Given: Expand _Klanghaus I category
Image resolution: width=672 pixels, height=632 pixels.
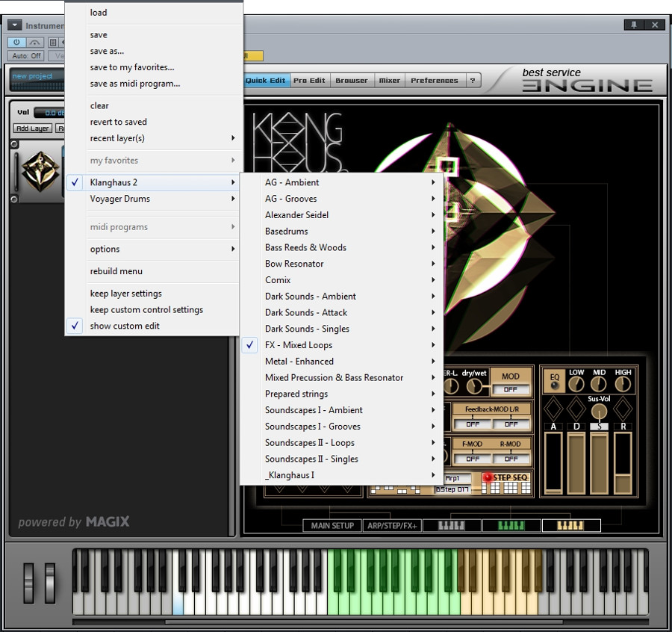Looking at the screenshot, I should 340,475.
